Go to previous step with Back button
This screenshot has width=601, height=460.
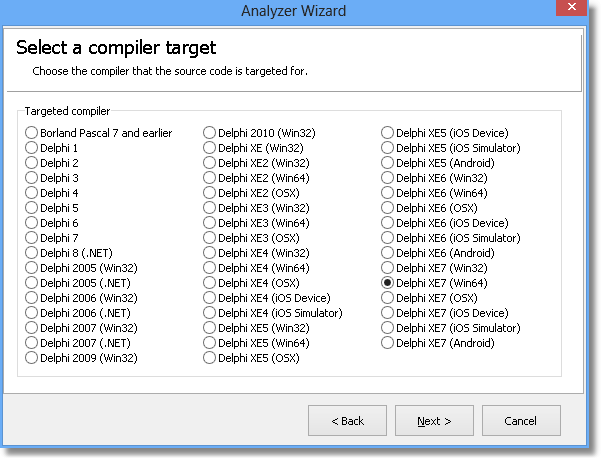tap(347, 421)
